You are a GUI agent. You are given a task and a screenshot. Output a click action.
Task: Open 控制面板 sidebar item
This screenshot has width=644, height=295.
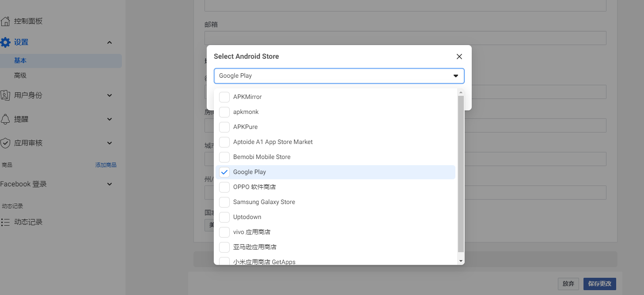(x=28, y=21)
